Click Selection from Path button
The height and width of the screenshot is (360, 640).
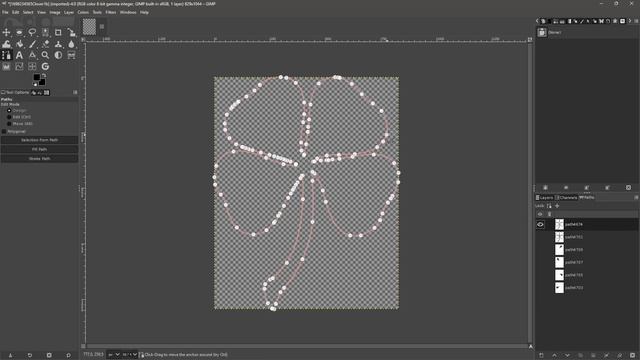(40, 140)
